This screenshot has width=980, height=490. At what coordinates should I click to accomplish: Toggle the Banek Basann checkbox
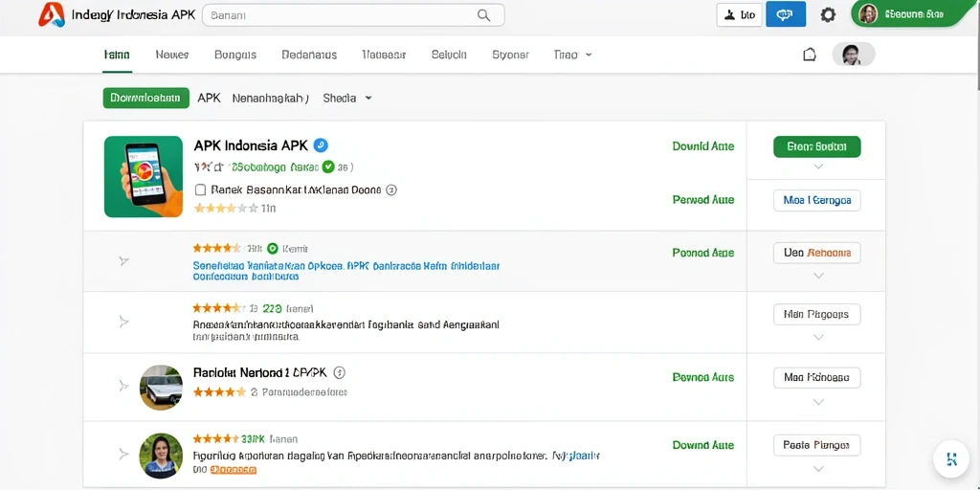pos(201,189)
